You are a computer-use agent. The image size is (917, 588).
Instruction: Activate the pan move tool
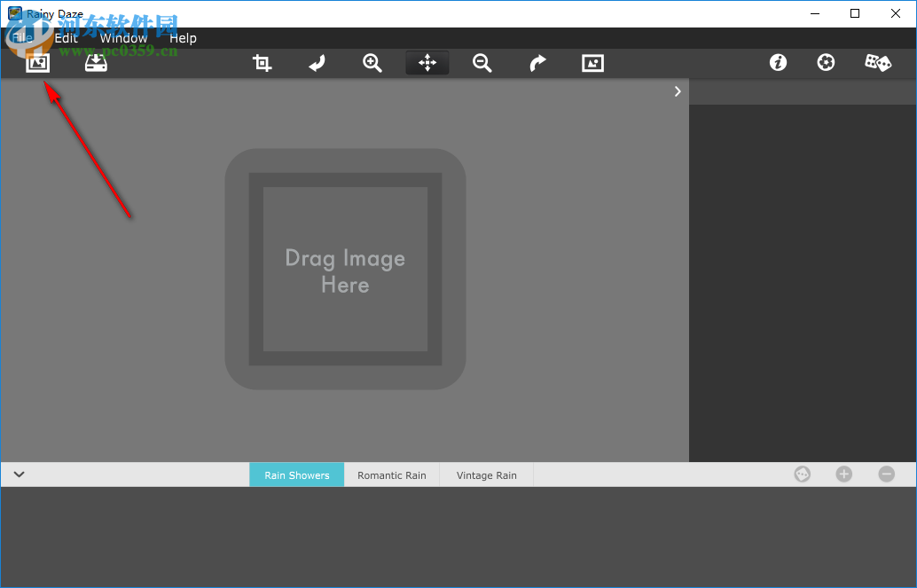(427, 63)
